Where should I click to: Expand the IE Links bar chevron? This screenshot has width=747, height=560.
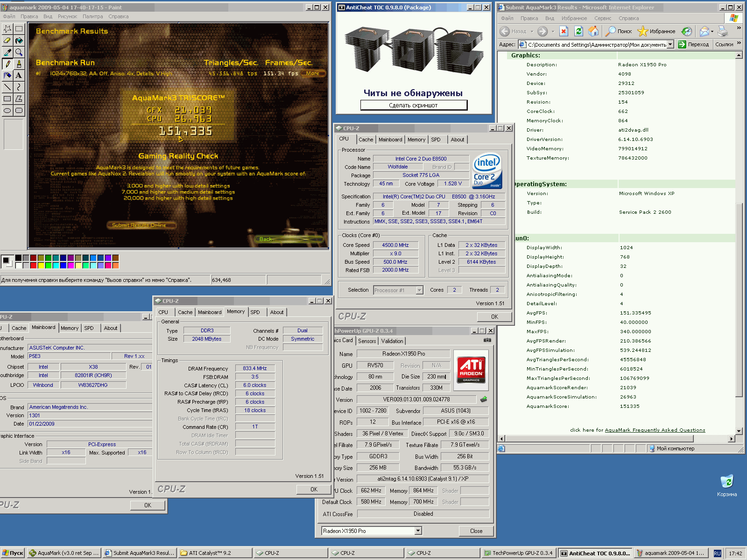tap(739, 43)
